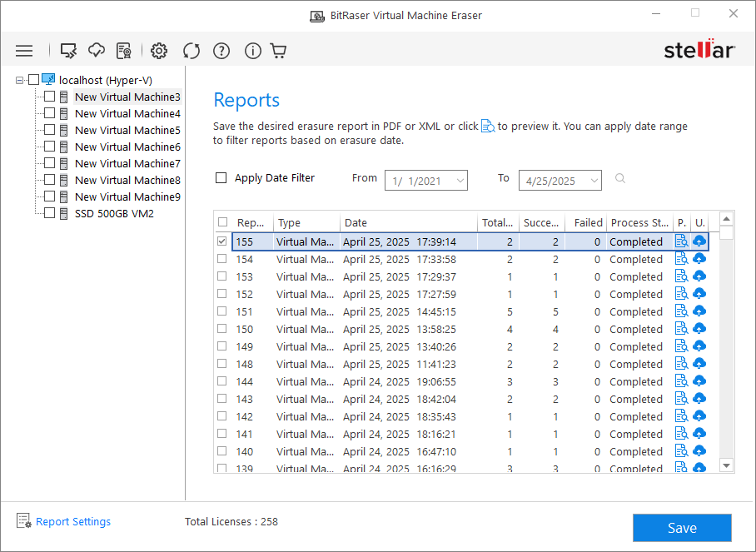Check the report 150 checkbox
The width and height of the screenshot is (756, 552).
pyautogui.click(x=221, y=329)
